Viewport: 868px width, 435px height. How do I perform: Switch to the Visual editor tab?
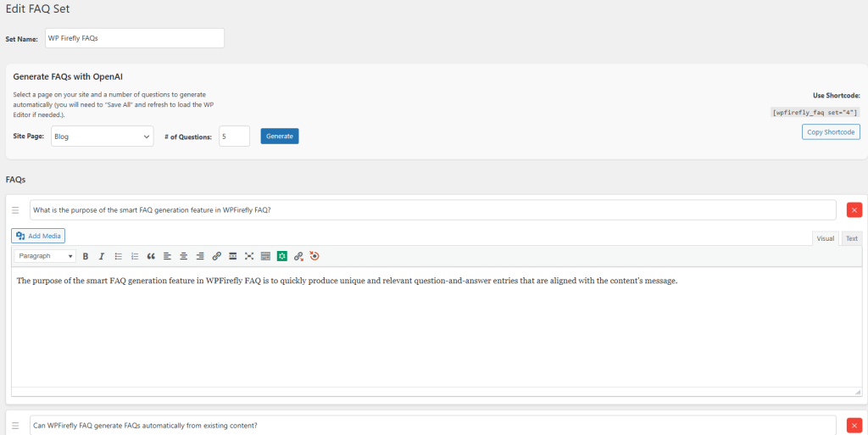click(x=826, y=238)
